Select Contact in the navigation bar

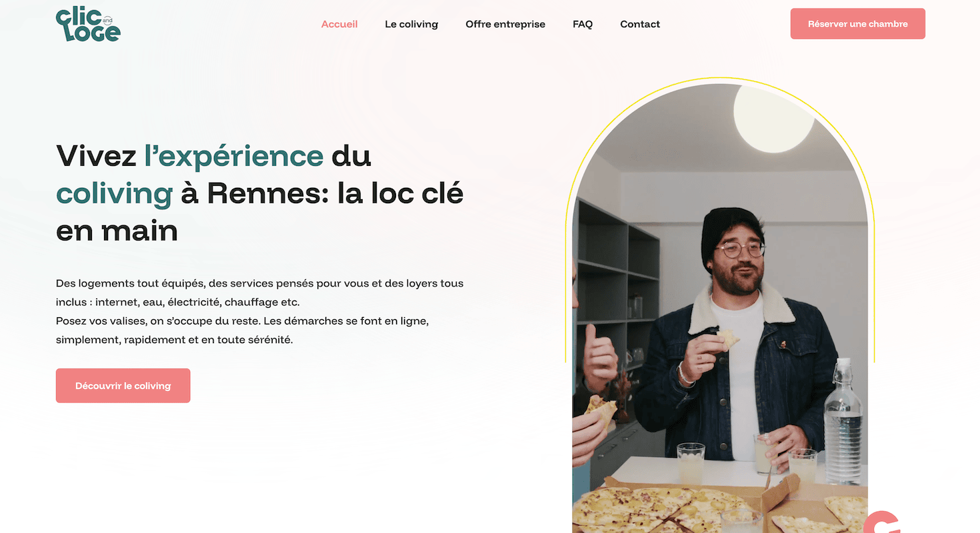[x=640, y=24]
